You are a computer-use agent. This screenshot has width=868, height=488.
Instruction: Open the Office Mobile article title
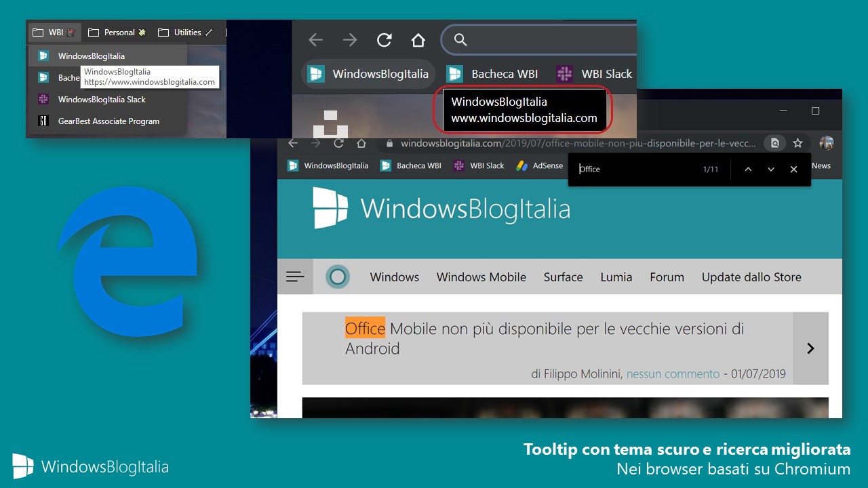(545, 339)
